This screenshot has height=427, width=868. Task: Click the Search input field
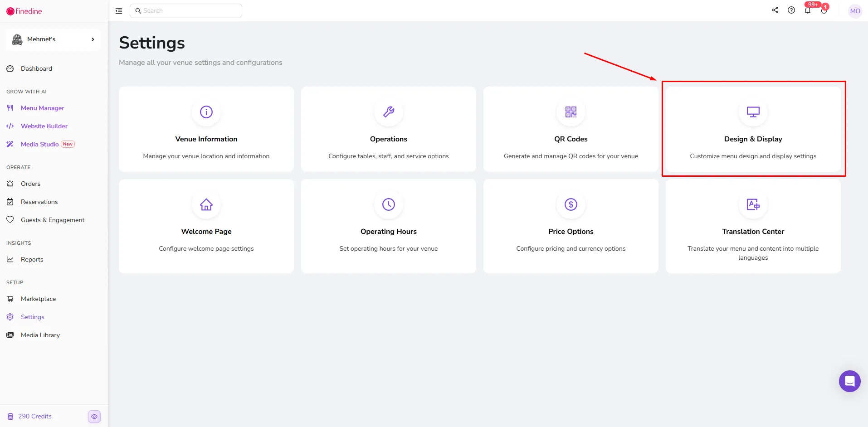[x=186, y=11]
